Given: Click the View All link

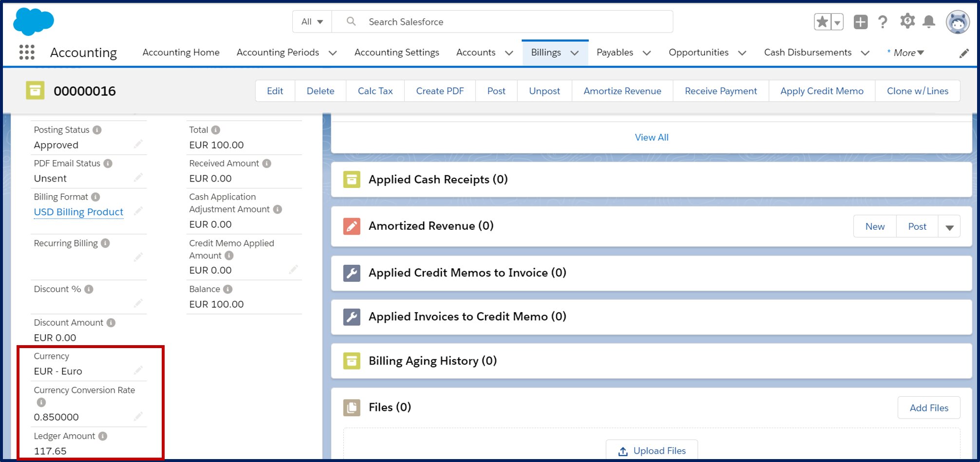Looking at the screenshot, I should point(652,137).
